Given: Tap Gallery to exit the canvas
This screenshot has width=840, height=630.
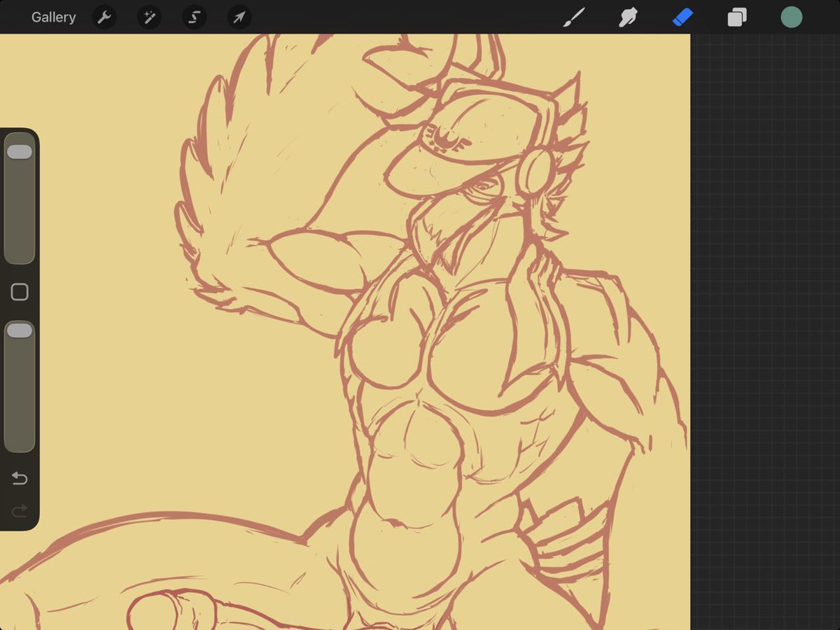Looking at the screenshot, I should [53, 17].
